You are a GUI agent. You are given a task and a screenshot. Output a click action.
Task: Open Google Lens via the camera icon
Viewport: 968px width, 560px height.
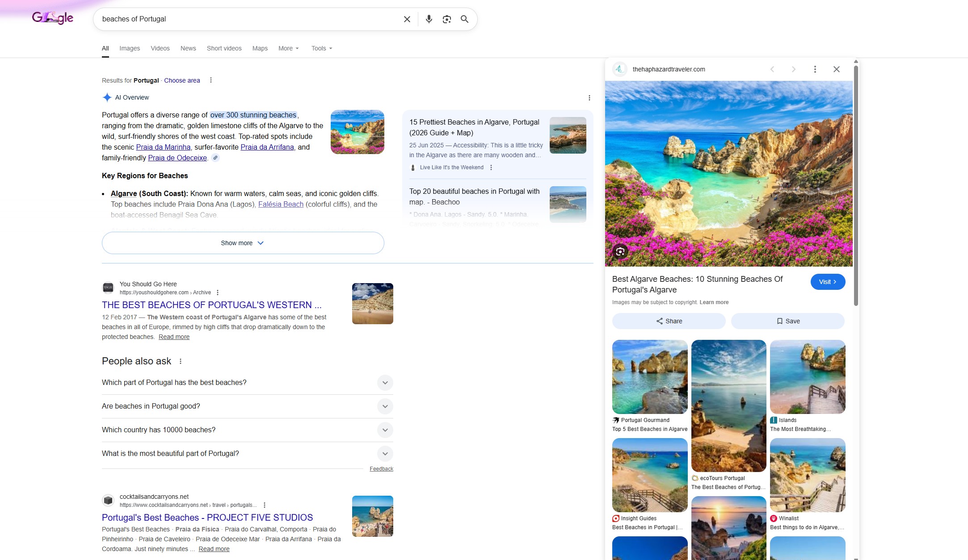[x=447, y=19]
